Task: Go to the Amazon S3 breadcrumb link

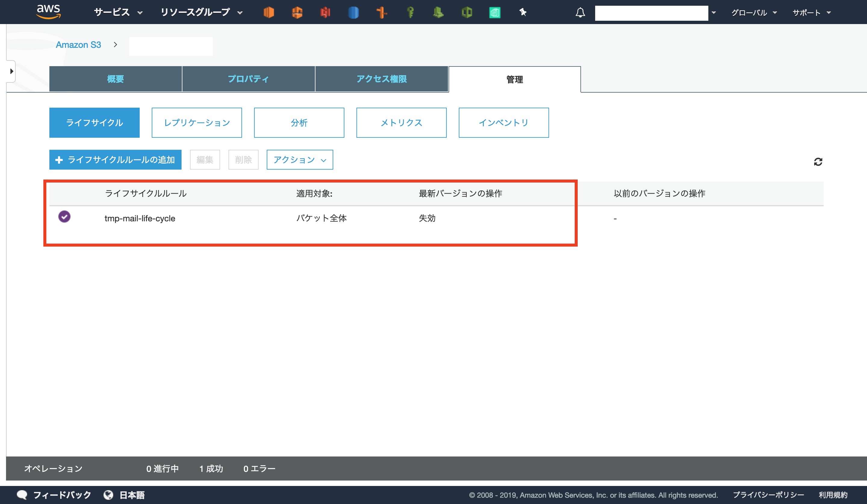Action: pos(78,45)
